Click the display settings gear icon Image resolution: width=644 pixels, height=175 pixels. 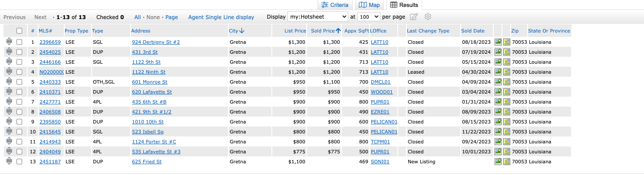pos(428,17)
